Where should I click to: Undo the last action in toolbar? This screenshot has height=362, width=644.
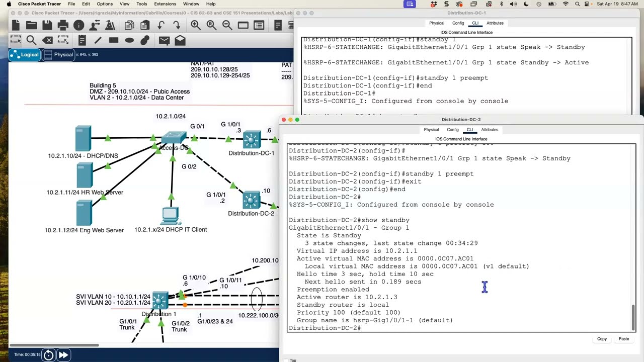(x=161, y=25)
